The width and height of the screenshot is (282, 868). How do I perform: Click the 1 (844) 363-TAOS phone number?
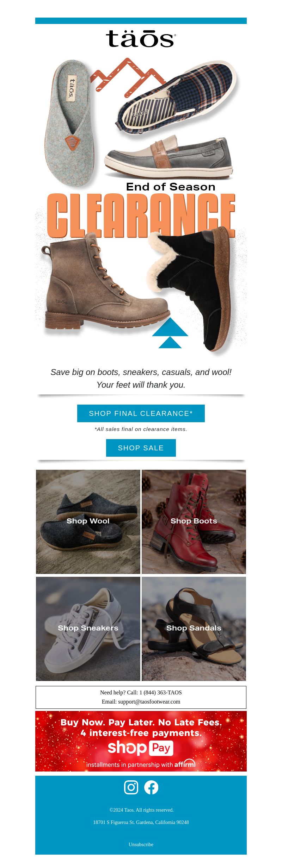pos(161,692)
